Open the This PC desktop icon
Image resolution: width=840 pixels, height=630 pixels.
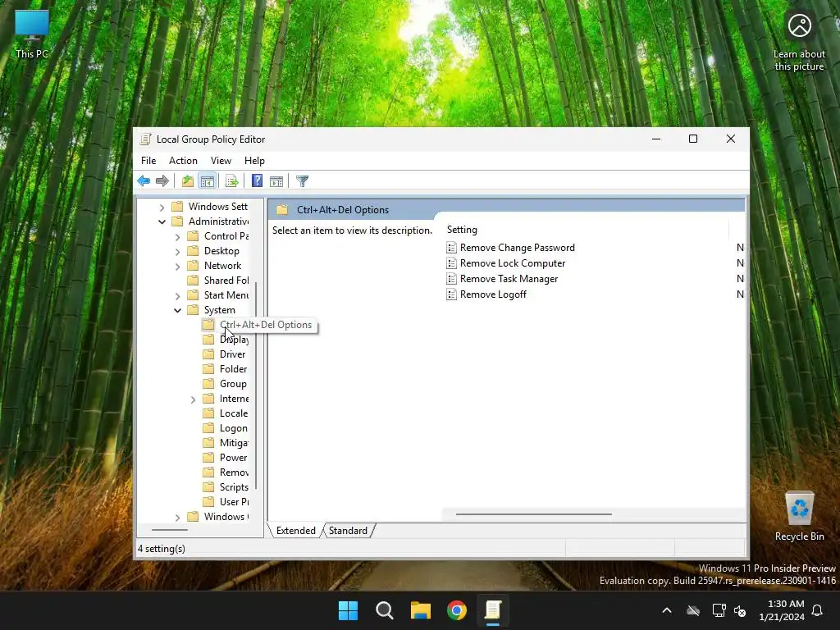pos(32,34)
